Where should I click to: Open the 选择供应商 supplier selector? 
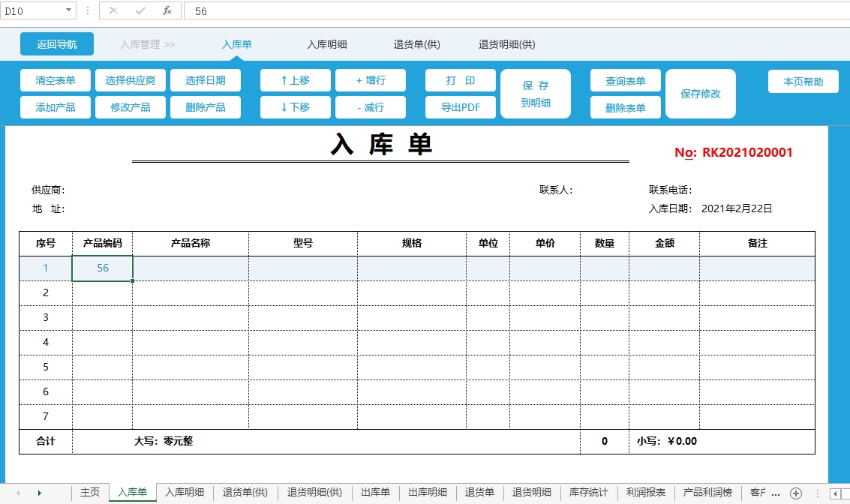click(x=131, y=80)
